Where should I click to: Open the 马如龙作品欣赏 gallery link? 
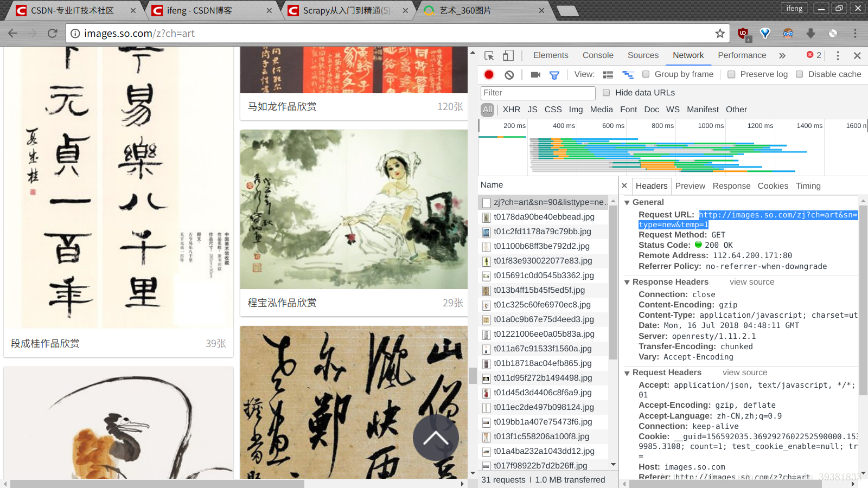pos(282,107)
